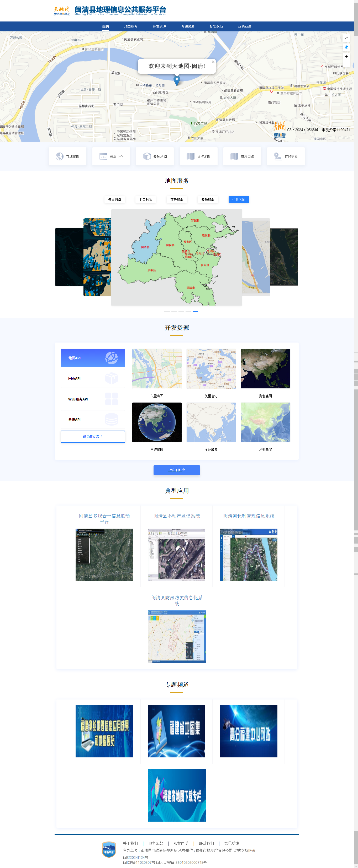Close the welcome popup on map
Viewport: 358px width, 868px height.
(213, 62)
